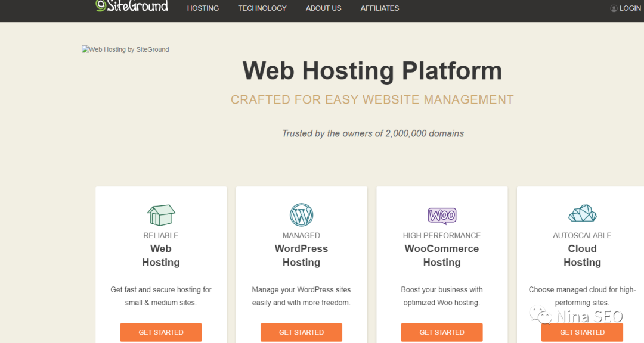Viewport: 644px width, 343px height.
Task: Click the WordPress logo icon
Action: [x=302, y=215]
